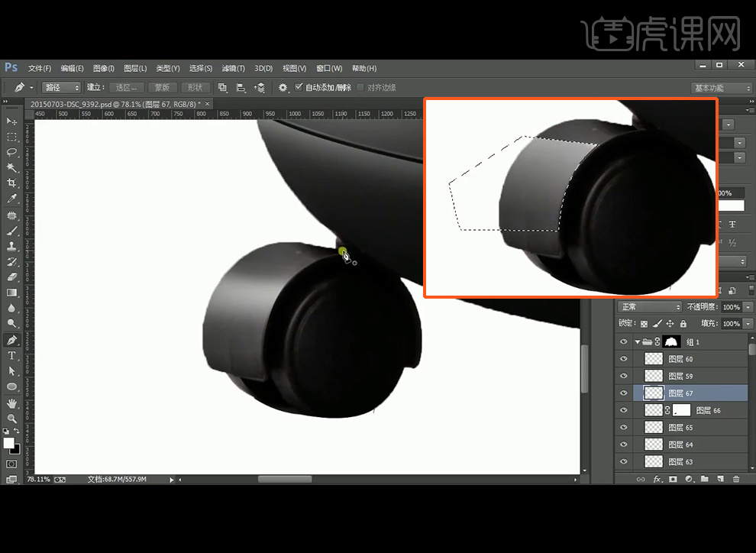The image size is (756, 553).
Task: Open the Pen tool preset picker arrow
Action: pos(31,87)
